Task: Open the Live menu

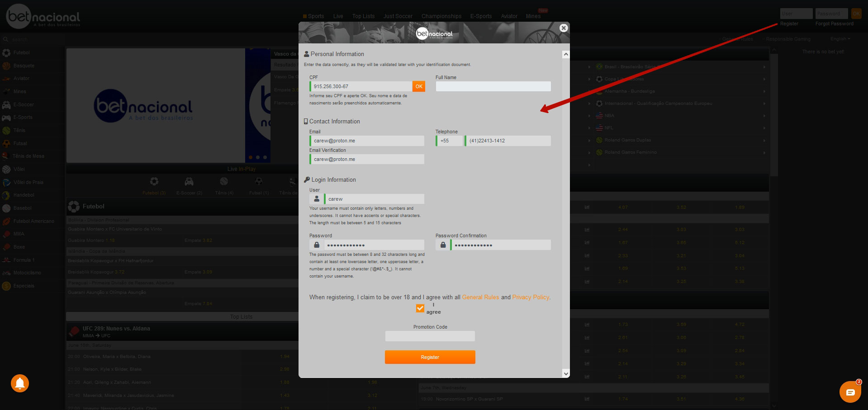Action: tap(338, 16)
